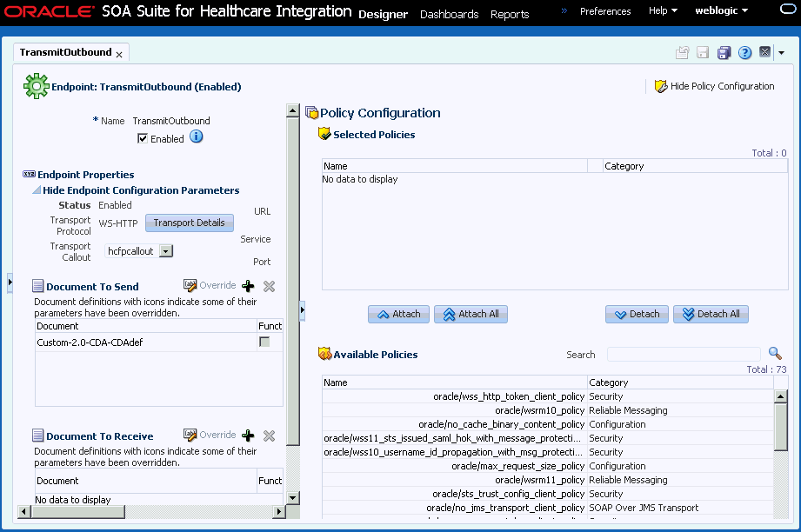
Task: Add a document in Document To Send
Action: pos(248,286)
